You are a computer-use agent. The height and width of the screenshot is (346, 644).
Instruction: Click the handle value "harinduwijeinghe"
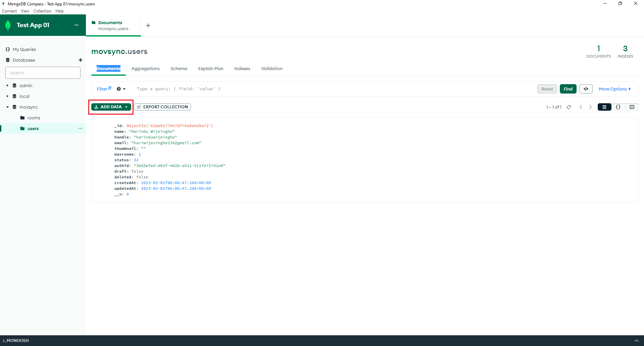pyautogui.click(x=155, y=137)
